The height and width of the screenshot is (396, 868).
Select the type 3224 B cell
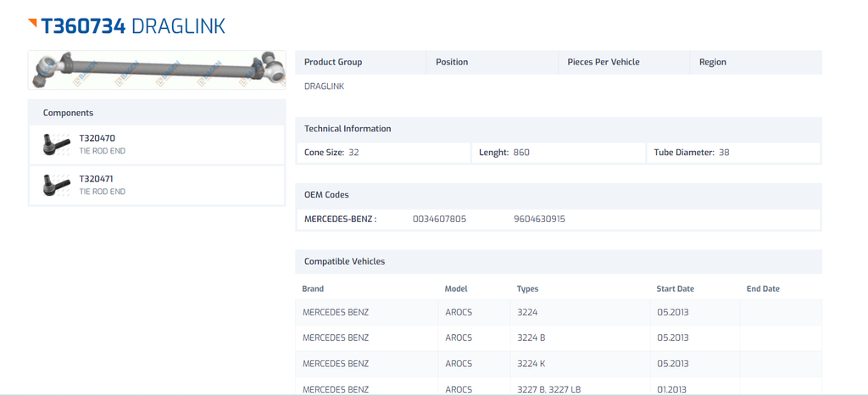coord(580,337)
